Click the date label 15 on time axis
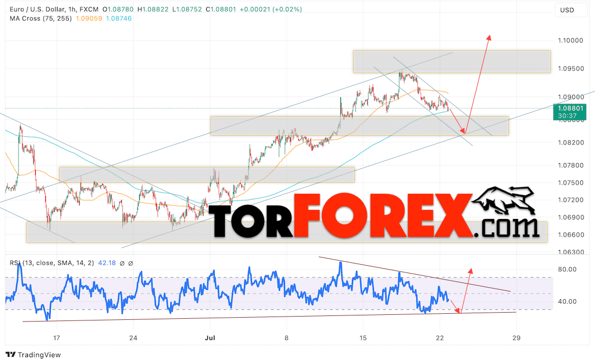The image size is (595, 364). click(x=363, y=338)
